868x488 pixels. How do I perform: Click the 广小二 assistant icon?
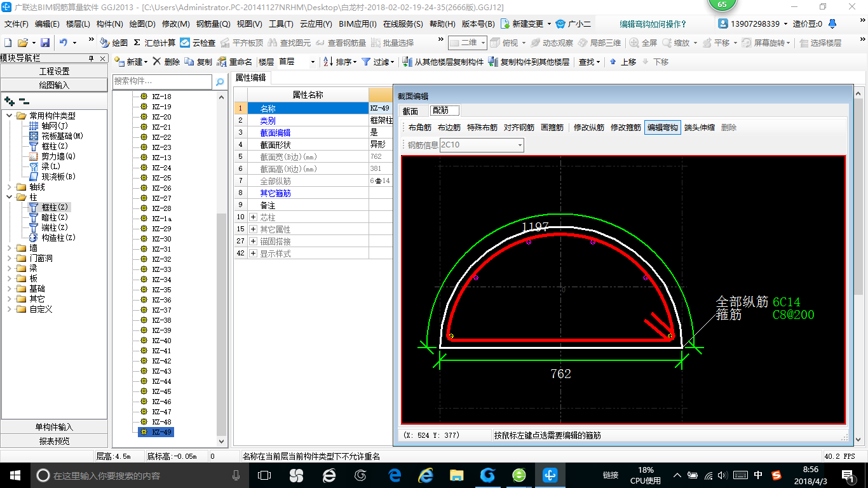tap(573, 24)
